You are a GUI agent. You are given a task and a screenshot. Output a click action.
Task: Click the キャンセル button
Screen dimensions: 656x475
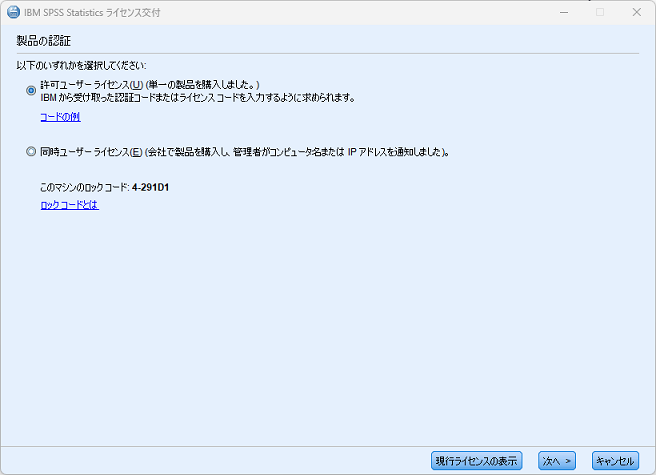(x=615, y=461)
